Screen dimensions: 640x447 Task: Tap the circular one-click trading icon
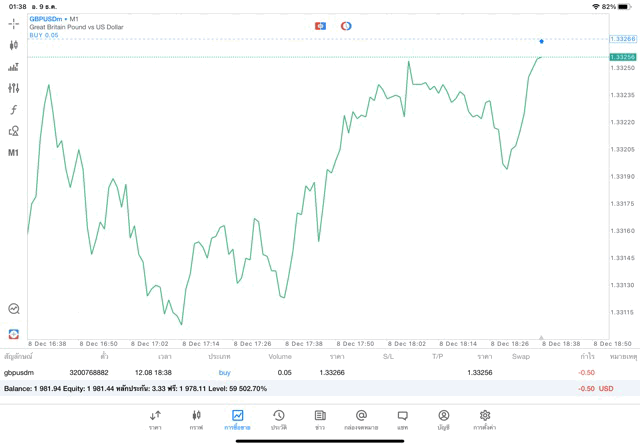pyautogui.click(x=346, y=25)
